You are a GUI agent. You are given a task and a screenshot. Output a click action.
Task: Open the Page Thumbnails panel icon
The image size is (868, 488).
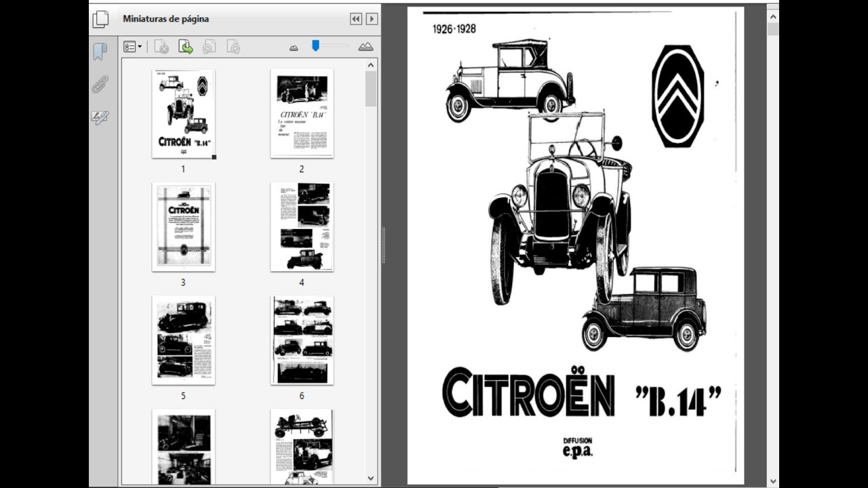click(100, 19)
